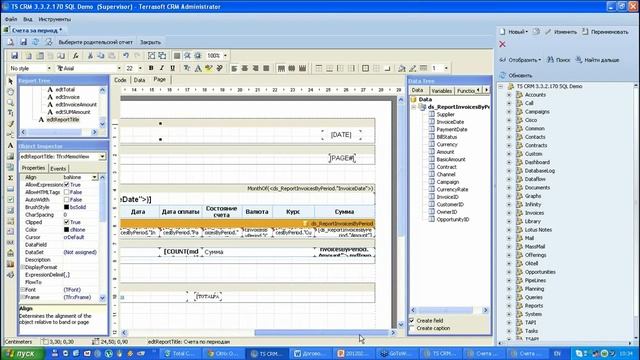Viewport: 640px width, 360px height.
Task: Click Обновить in right panel
Action: (516, 76)
